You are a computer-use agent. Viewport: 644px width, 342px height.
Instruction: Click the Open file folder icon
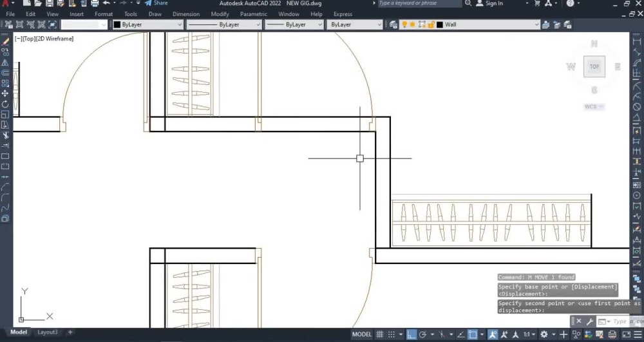(x=38, y=3)
